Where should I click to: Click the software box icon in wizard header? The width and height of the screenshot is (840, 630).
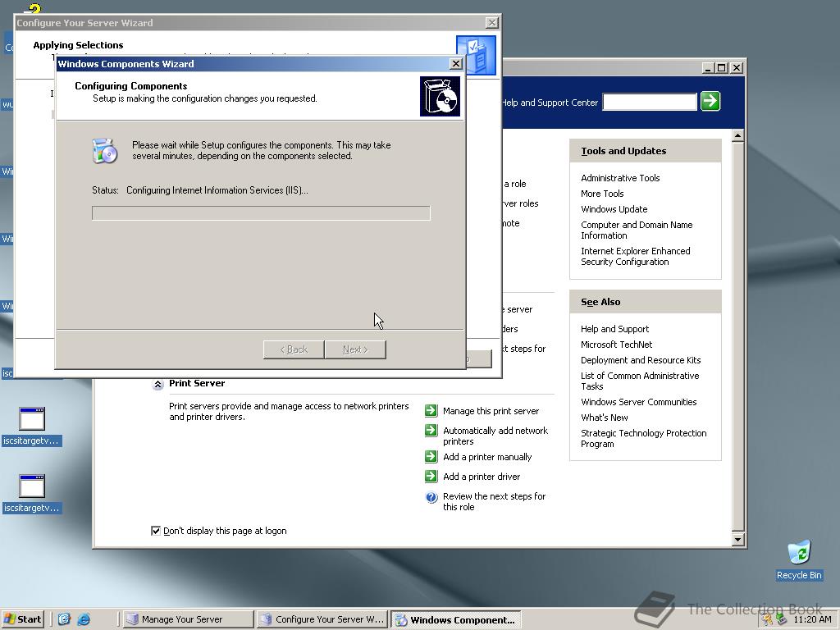pyautogui.click(x=440, y=97)
